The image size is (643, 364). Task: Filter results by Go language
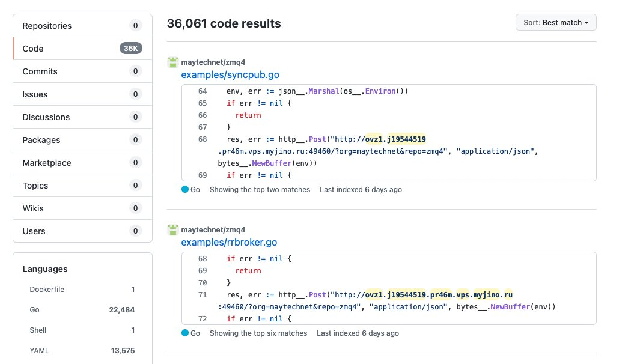(34, 310)
